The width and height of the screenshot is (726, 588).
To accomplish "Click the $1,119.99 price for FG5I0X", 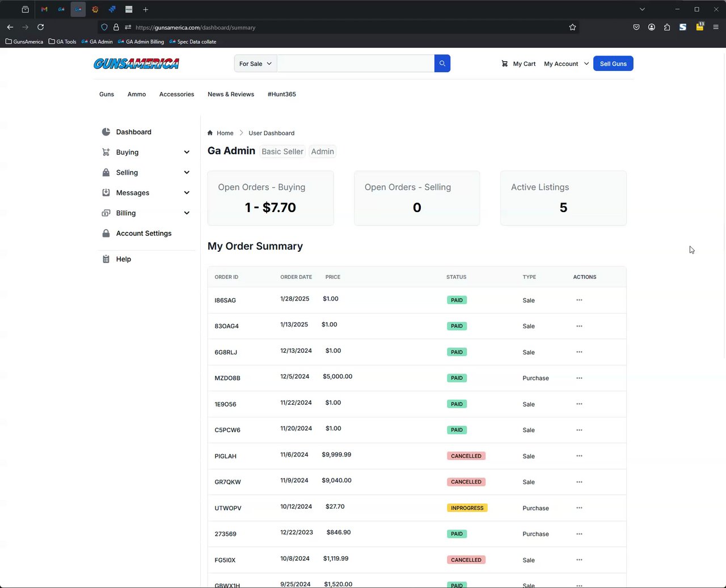I will (336, 559).
